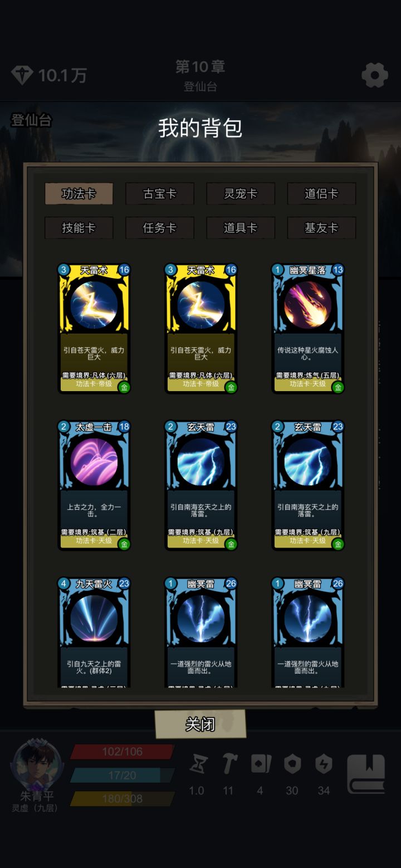The height and width of the screenshot is (868, 401).
Task: Switch to the 古宝卡 tab
Action: coord(160,194)
